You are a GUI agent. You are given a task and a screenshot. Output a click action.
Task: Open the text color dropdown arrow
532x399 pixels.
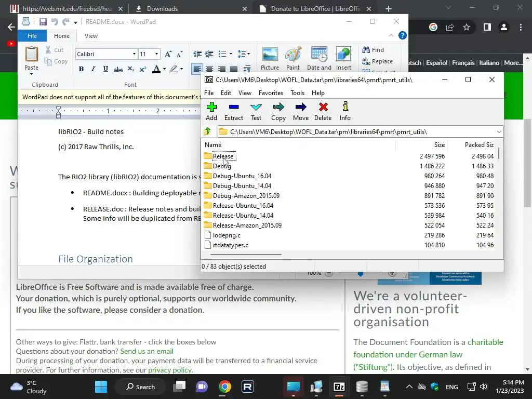(165, 69)
